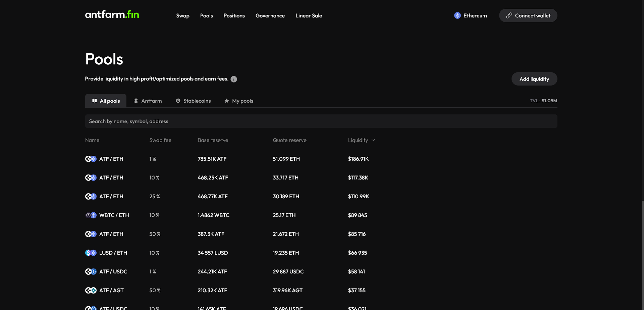Select the All pools tab
Viewport: 644px width, 310px height.
[106, 101]
